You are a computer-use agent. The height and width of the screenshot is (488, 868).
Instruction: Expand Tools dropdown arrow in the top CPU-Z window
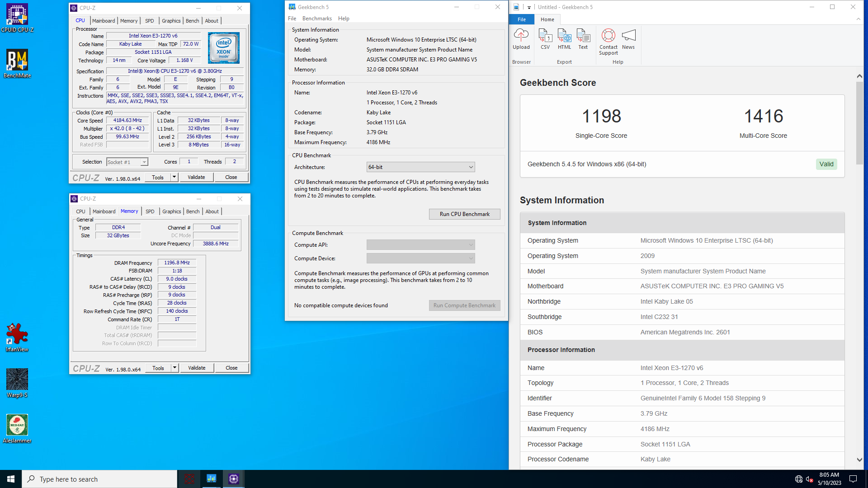174,177
